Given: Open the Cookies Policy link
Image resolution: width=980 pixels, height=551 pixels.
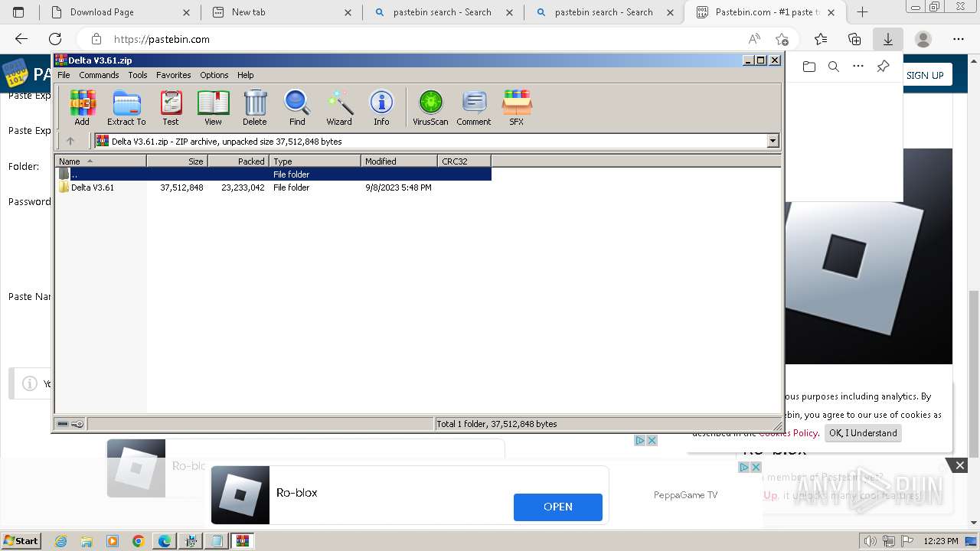Looking at the screenshot, I should click(x=789, y=433).
